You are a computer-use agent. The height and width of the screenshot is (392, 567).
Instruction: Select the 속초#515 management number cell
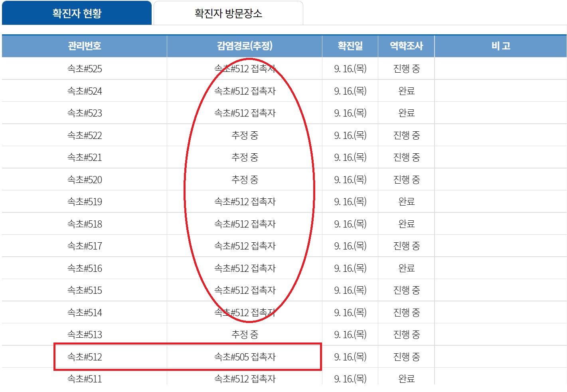85,290
